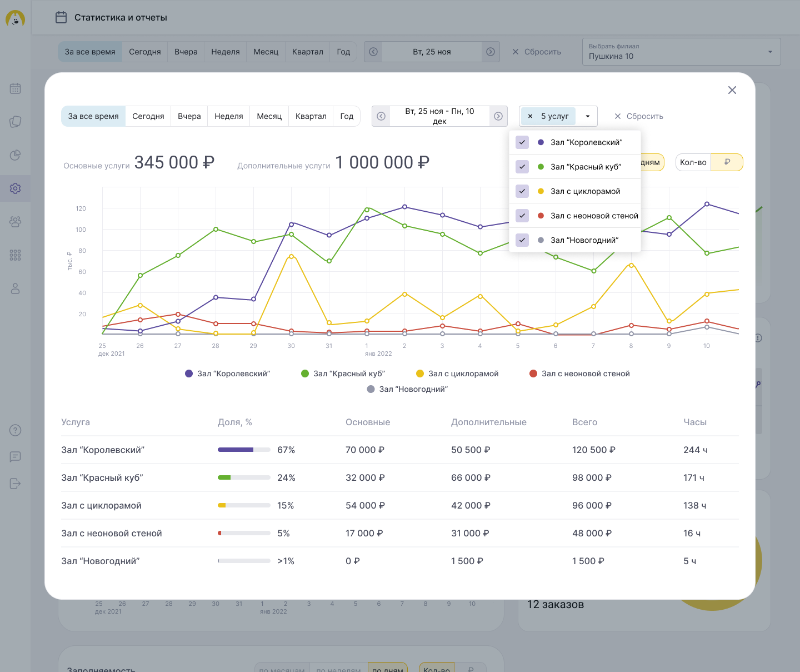Click the logout icon in sidebar

pyautogui.click(x=16, y=484)
